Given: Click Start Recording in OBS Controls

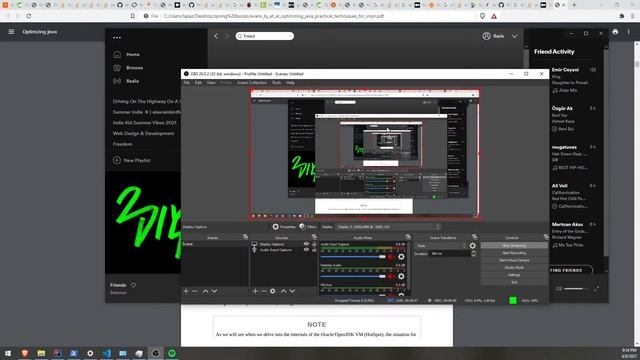Looking at the screenshot, I should tap(514, 253).
